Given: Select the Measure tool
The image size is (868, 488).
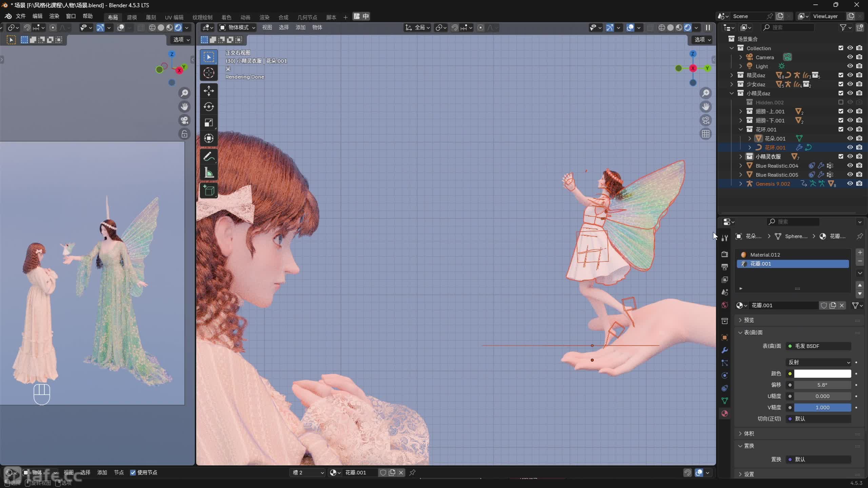Looking at the screenshot, I should tap(209, 173).
